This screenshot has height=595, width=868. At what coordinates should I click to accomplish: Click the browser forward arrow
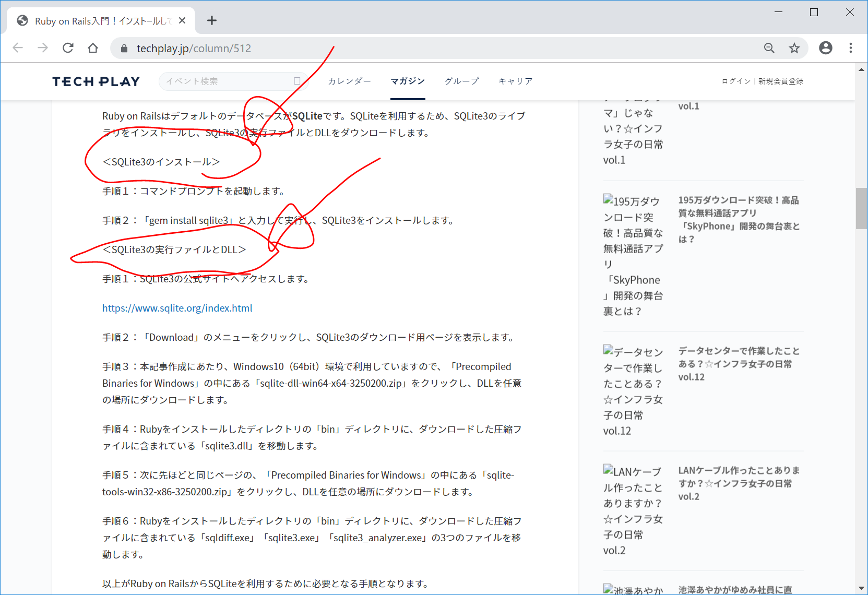[43, 48]
